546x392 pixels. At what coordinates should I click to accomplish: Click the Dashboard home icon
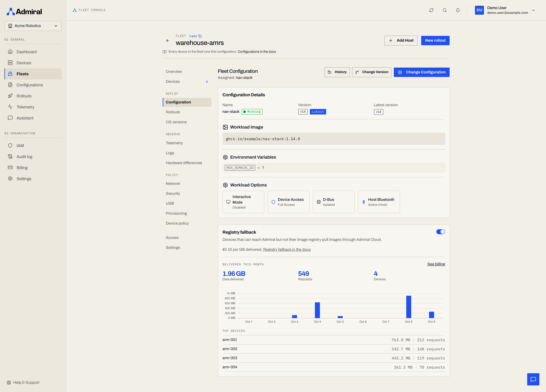10,52
